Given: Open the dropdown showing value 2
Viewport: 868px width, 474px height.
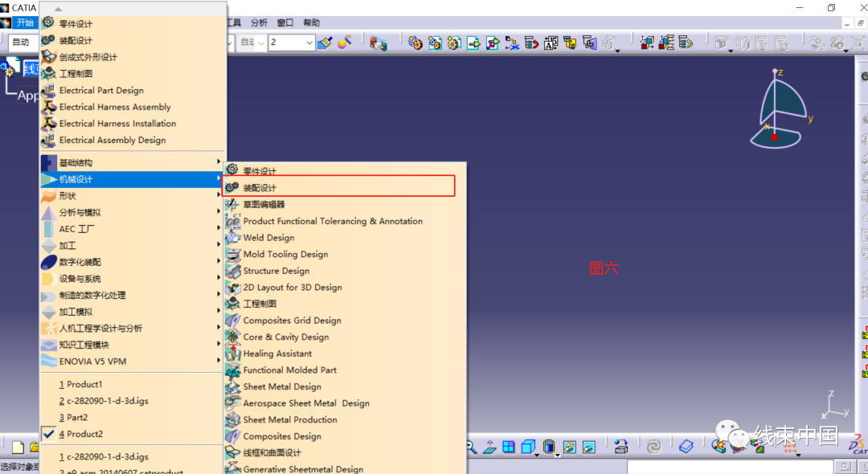Looking at the screenshot, I should [x=292, y=43].
